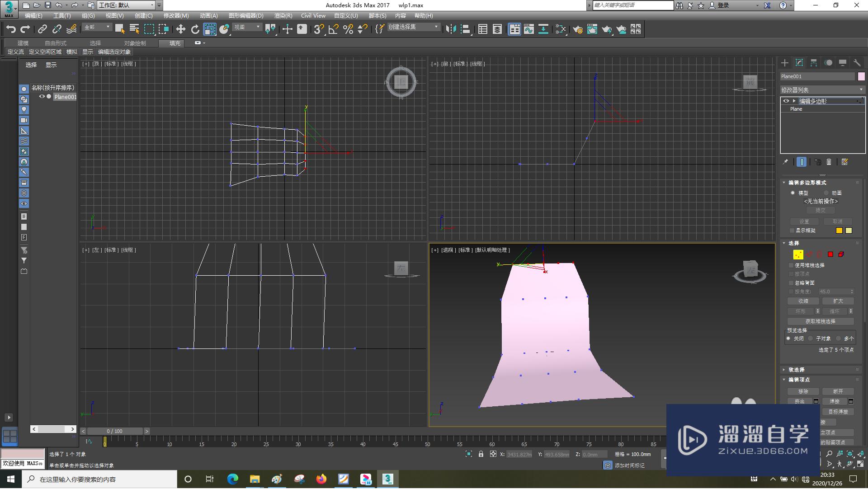Open the 修改器列表 dropdown
This screenshot has width=868, height=489.
pyautogui.click(x=822, y=90)
